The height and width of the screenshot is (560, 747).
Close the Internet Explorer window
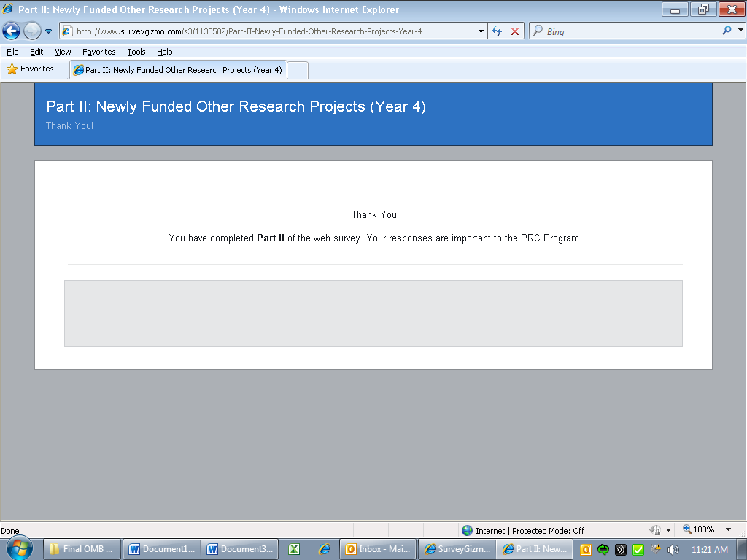pyautogui.click(x=731, y=9)
